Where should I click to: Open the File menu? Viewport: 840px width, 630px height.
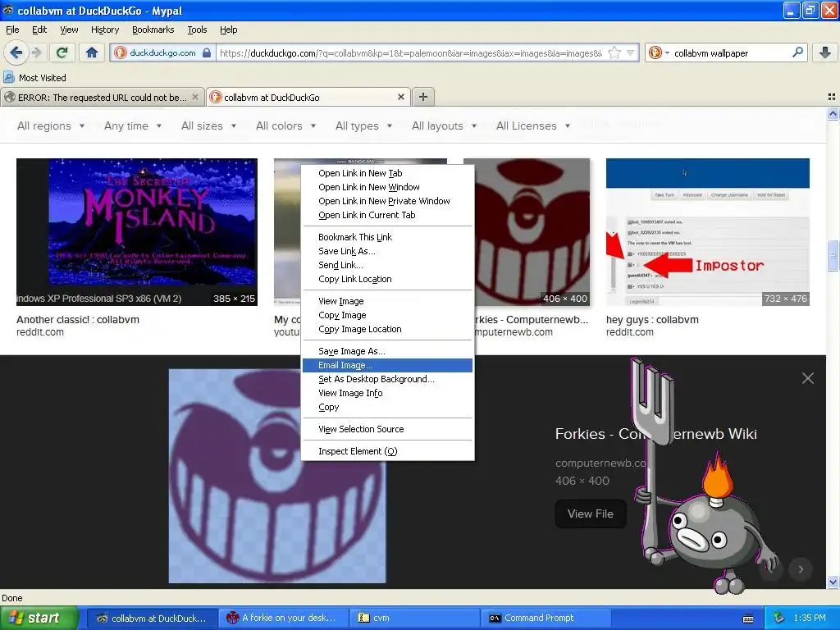click(12, 30)
